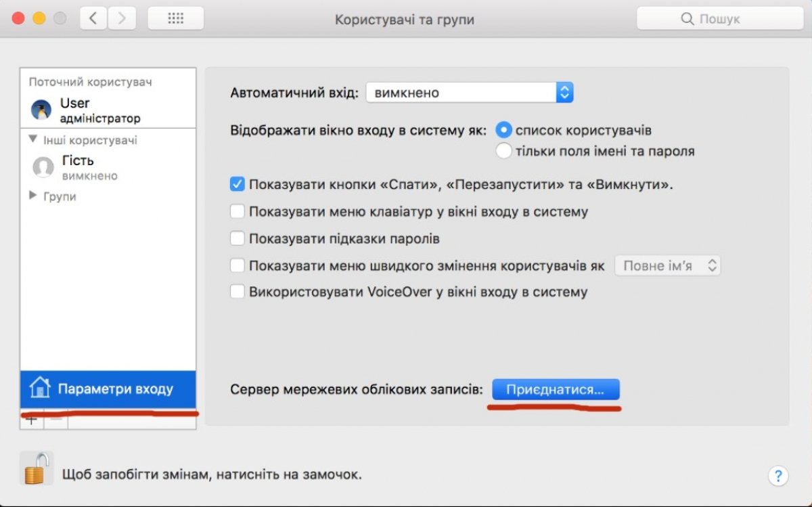Select the Гість вимкнено account row
Image resolution: width=812 pixels, height=507 pixels.
tap(108, 167)
